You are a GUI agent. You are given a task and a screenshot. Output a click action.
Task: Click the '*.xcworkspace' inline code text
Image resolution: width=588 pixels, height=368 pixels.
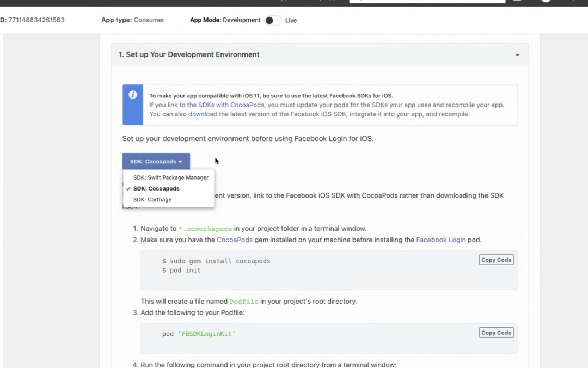click(205, 229)
